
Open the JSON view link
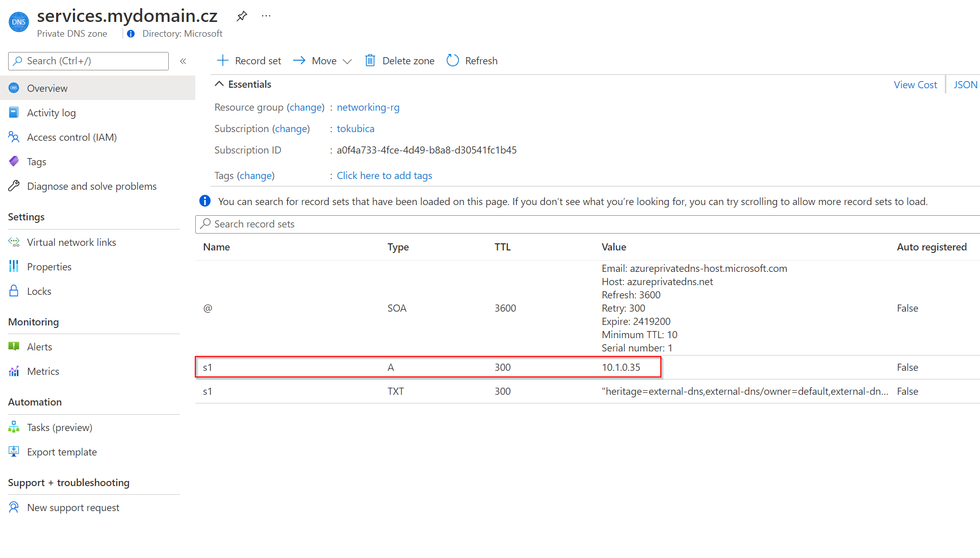[x=965, y=85]
